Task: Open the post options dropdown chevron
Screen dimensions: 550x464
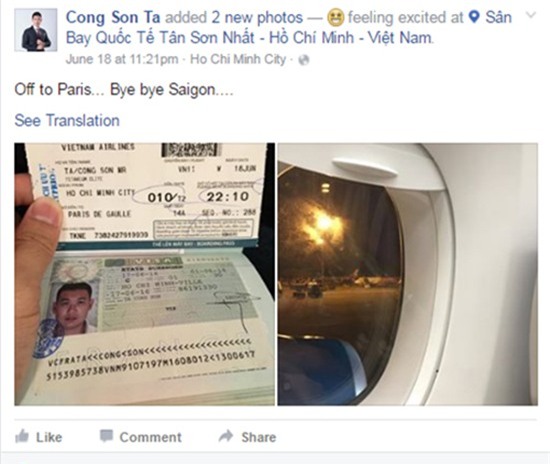Action: pyautogui.click(x=531, y=15)
